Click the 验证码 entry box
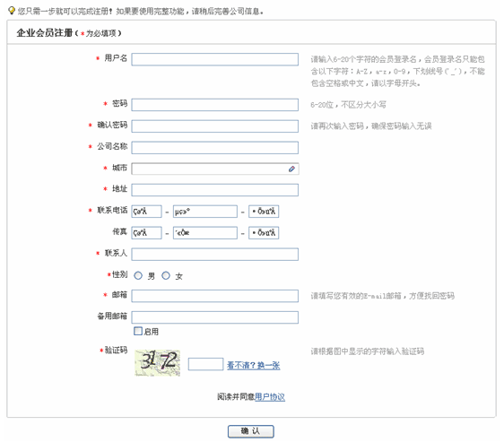The image size is (504, 442). pos(205,364)
